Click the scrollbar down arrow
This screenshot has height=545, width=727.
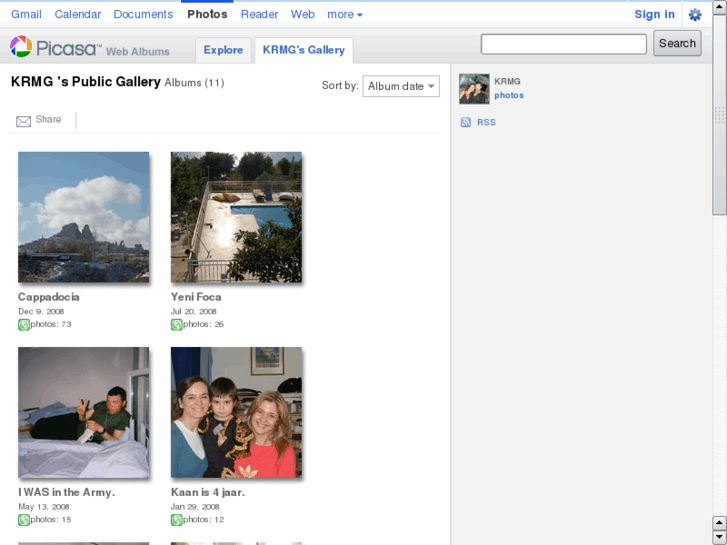pyautogui.click(x=719, y=537)
